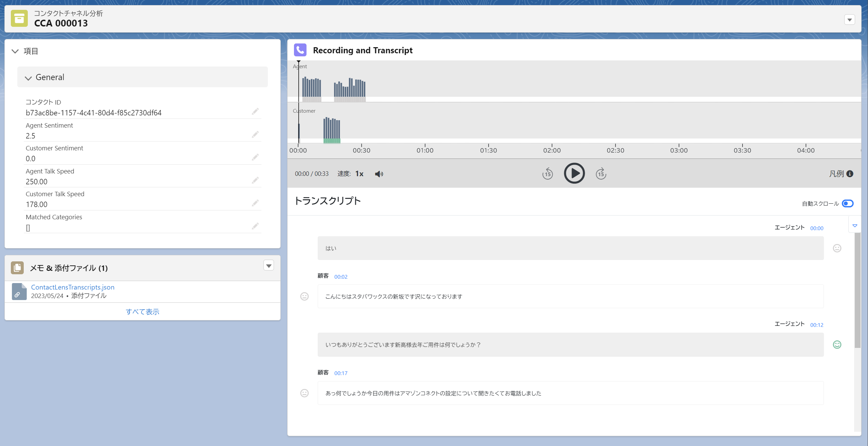Click neutral face beside こんにちは customer message

pos(304,297)
